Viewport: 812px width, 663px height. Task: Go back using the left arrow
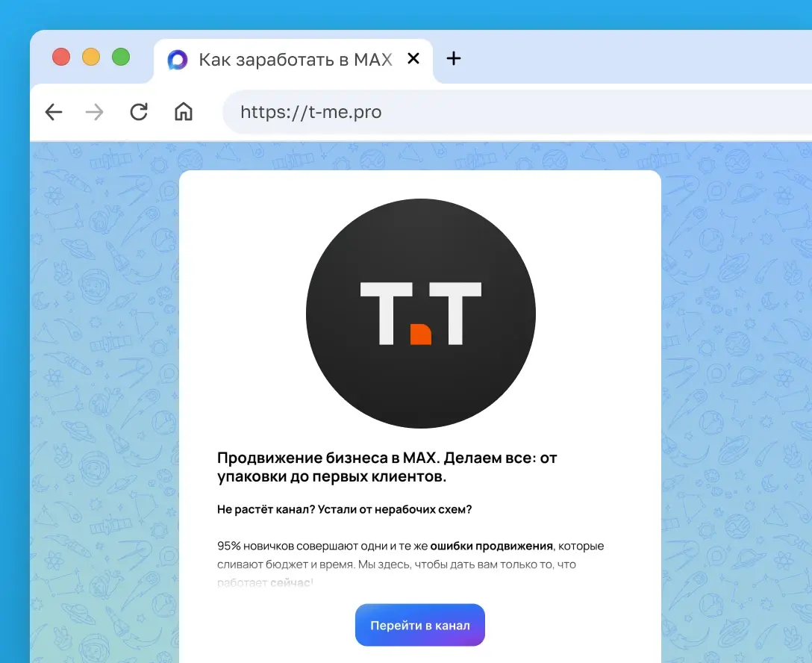tap(54, 112)
